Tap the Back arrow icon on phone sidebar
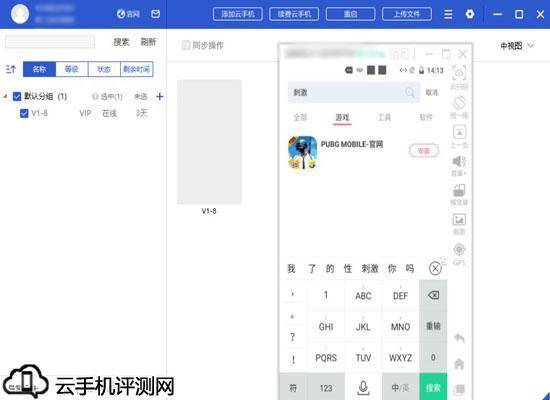This screenshot has width=550, height=400. [x=459, y=338]
